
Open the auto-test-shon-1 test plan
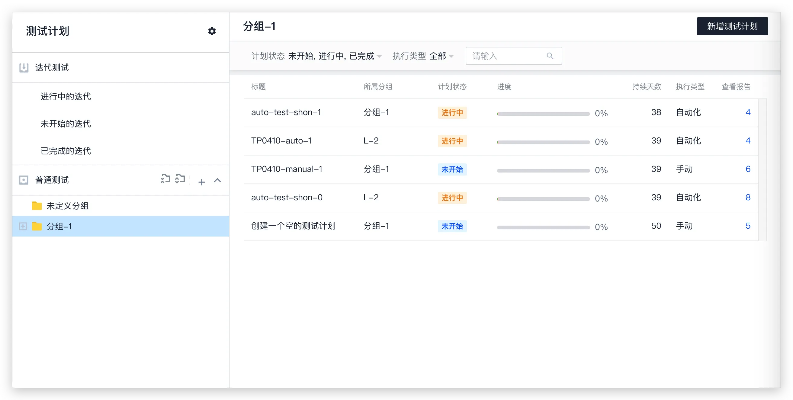[x=286, y=112]
